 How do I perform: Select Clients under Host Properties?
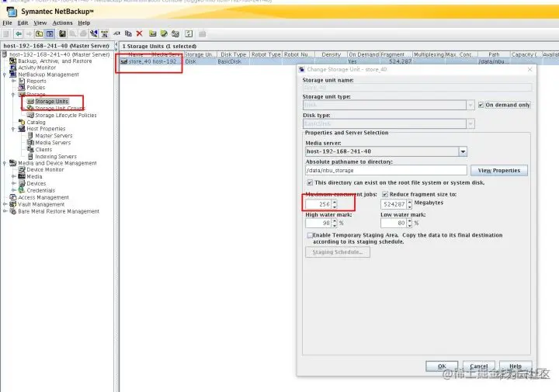[43, 150]
